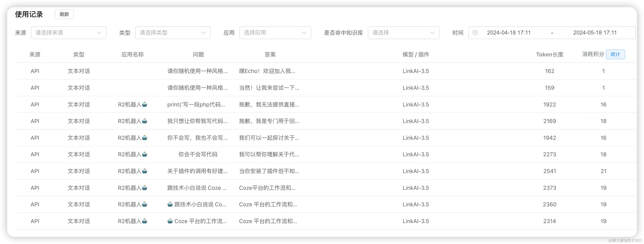
Task: Click Token长度 column header
Action: (549, 55)
